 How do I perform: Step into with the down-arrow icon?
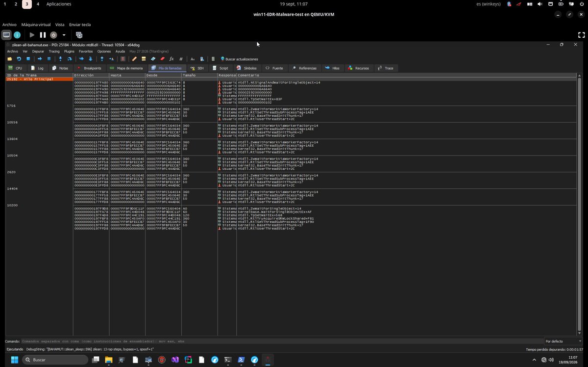60,59
